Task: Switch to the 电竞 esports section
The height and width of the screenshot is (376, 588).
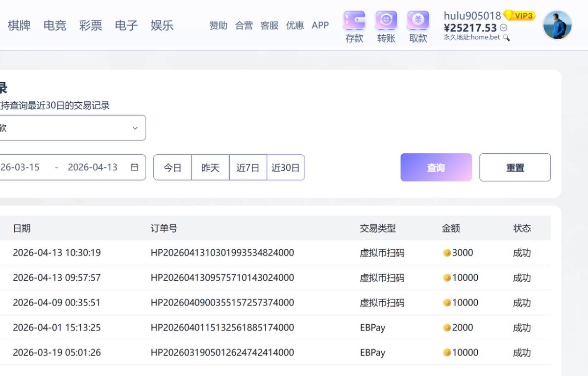Action: (x=54, y=25)
